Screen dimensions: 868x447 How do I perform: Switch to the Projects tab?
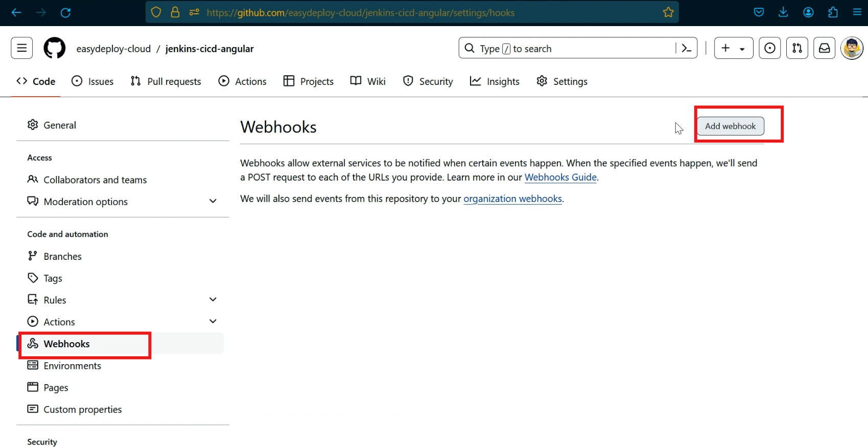(x=309, y=81)
